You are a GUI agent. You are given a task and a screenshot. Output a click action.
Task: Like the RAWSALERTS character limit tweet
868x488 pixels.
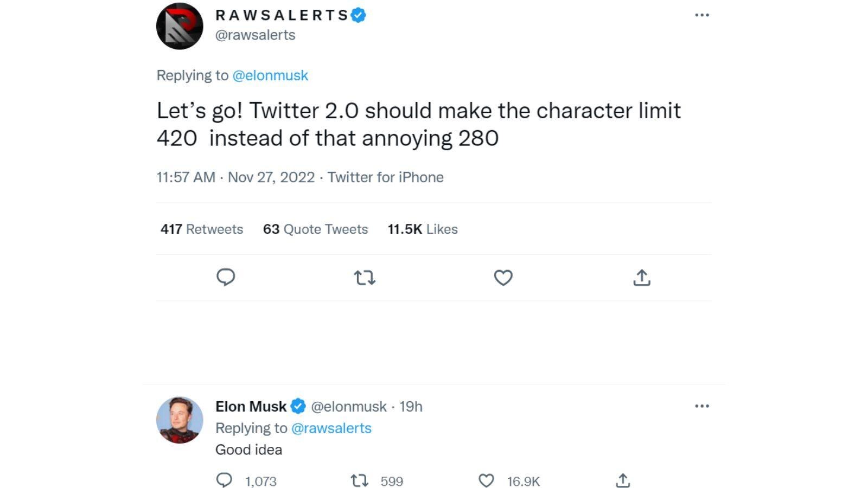point(503,278)
